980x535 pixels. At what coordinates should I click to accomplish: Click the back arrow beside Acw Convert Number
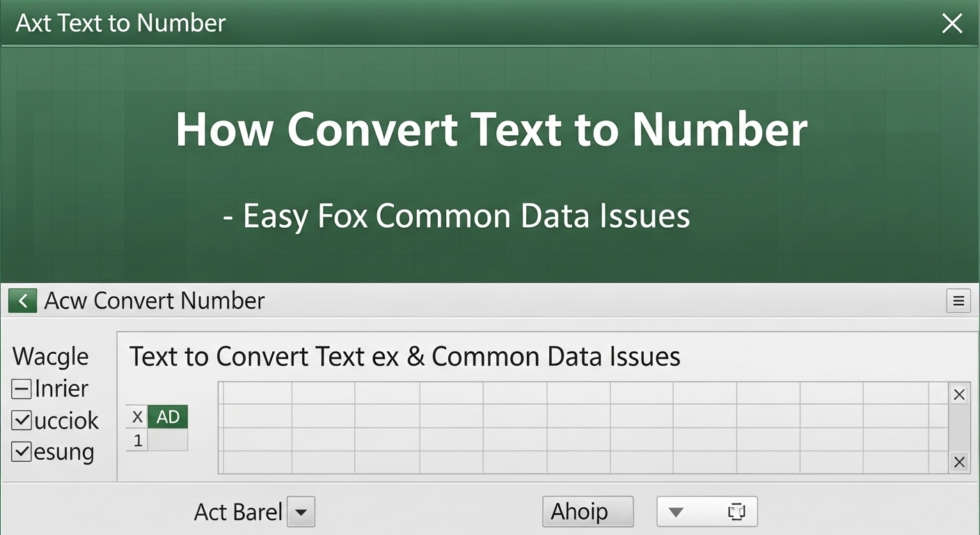[x=22, y=300]
